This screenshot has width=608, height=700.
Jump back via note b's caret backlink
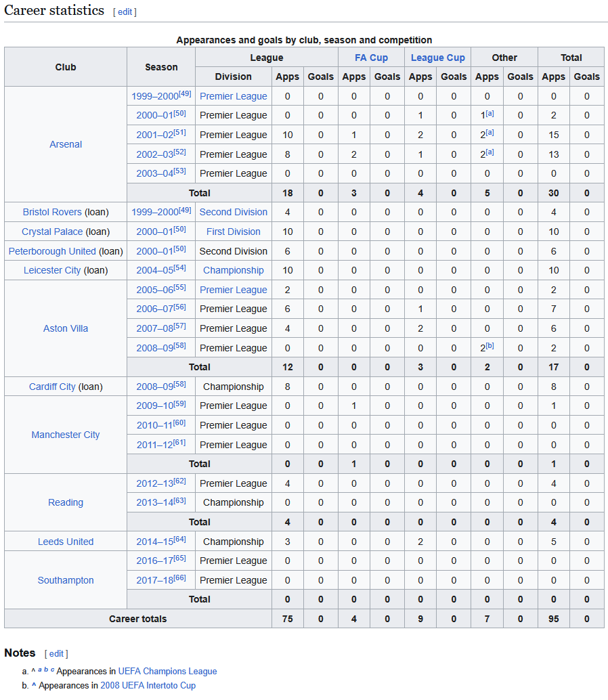(34, 685)
